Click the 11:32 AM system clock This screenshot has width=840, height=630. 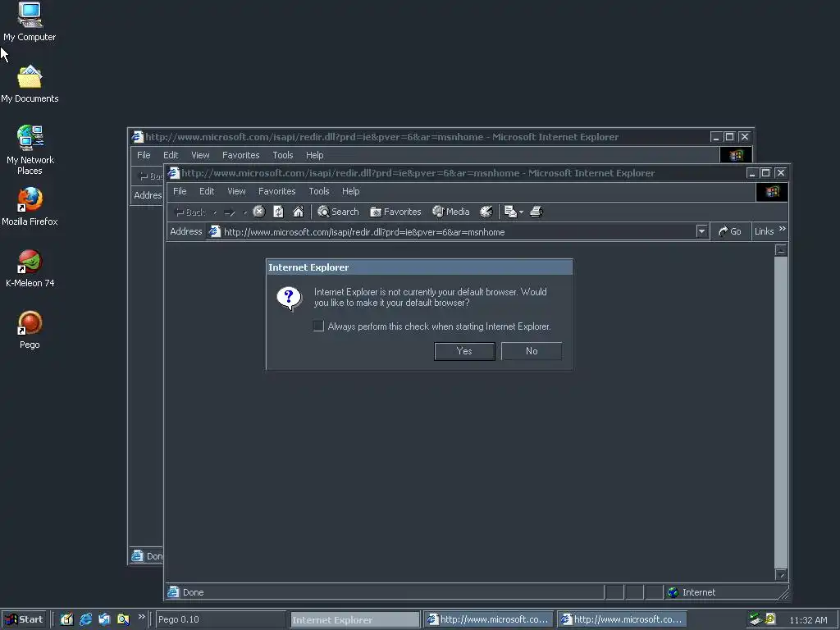point(808,620)
